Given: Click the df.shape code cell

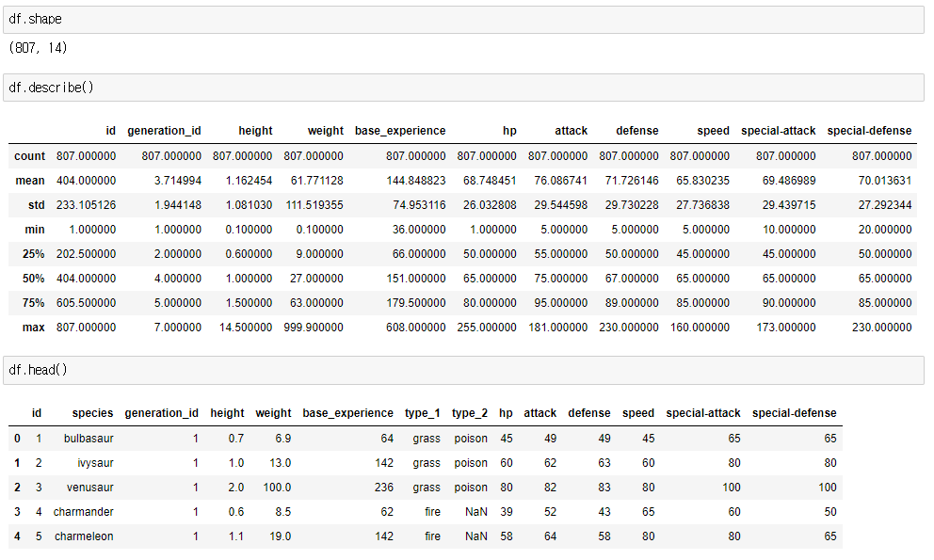Looking at the screenshot, I should point(463,20).
